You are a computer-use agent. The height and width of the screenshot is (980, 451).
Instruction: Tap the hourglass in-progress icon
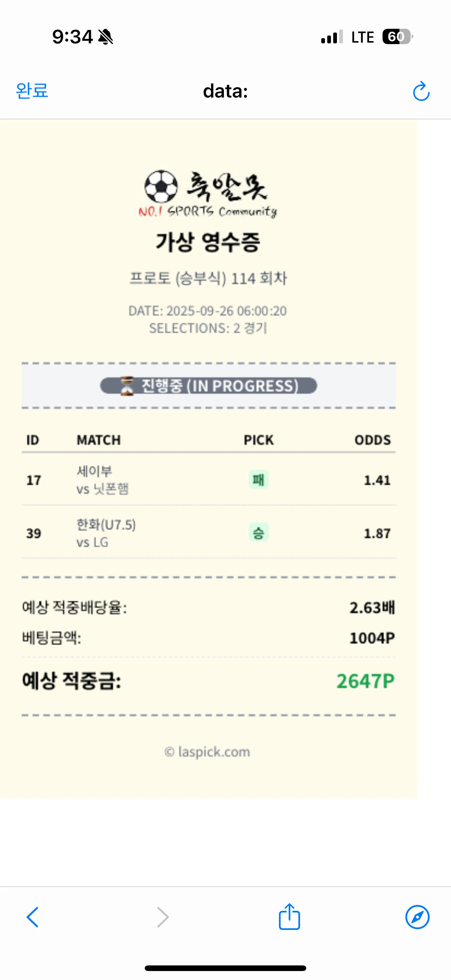pyautogui.click(x=127, y=386)
